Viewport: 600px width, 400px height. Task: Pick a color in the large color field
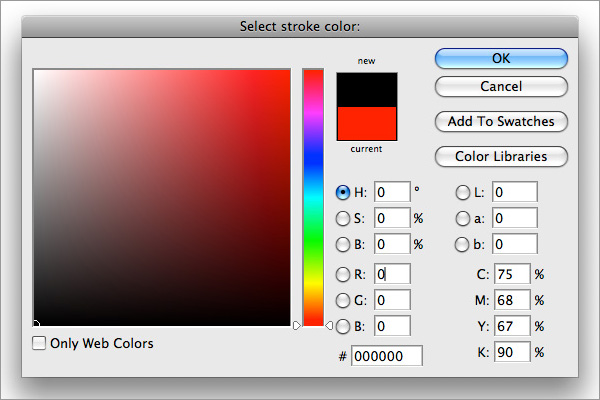(x=162, y=198)
